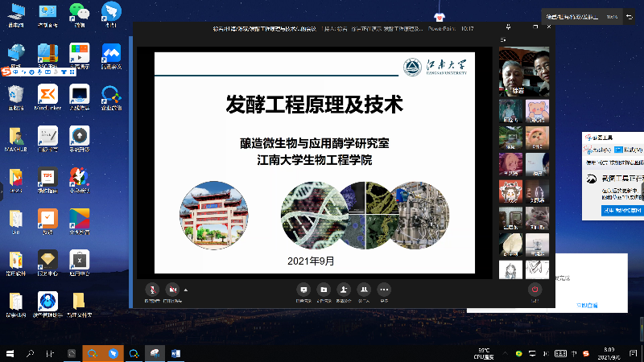This screenshot has height=362, width=644.
Task: Unmute the microphone in meeting toolbar
Action: click(151, 289)
